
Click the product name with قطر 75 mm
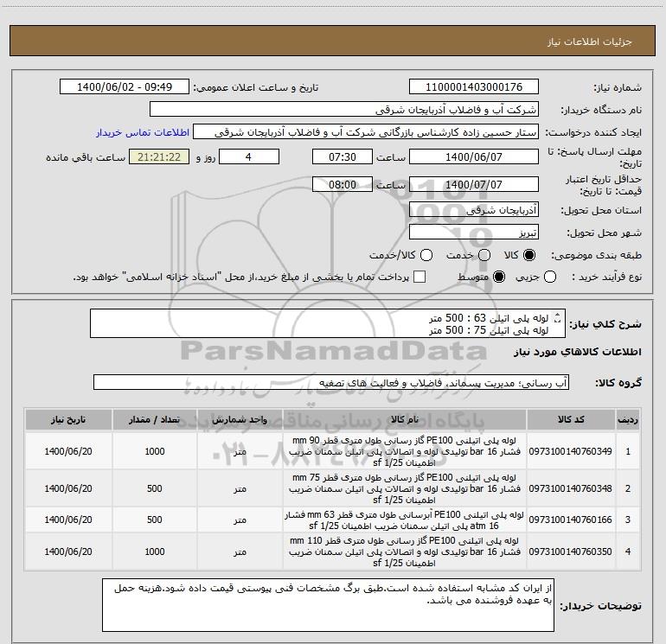pyautogui.click(x=405, y=488)
